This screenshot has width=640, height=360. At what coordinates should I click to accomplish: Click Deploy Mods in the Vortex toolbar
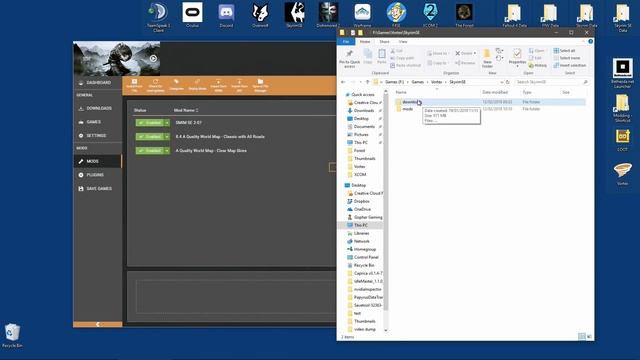coord(197,85)
